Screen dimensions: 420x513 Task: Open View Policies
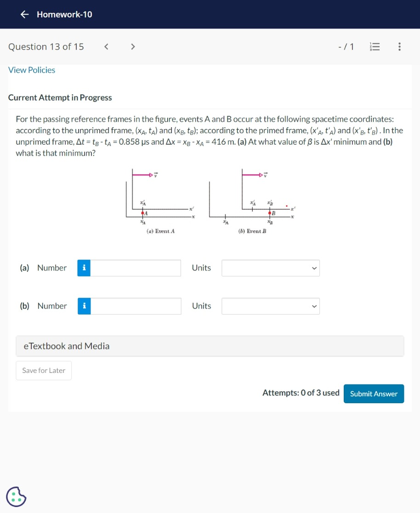[31, 69]
